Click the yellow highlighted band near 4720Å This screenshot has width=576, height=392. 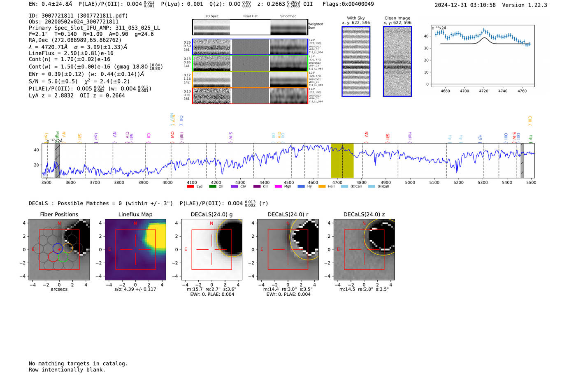[342, 160]
